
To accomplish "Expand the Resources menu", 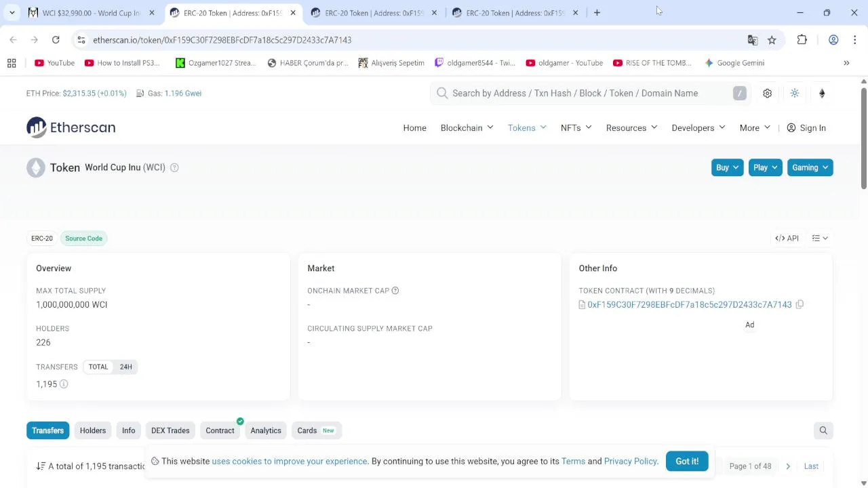I will pos(631,128).
